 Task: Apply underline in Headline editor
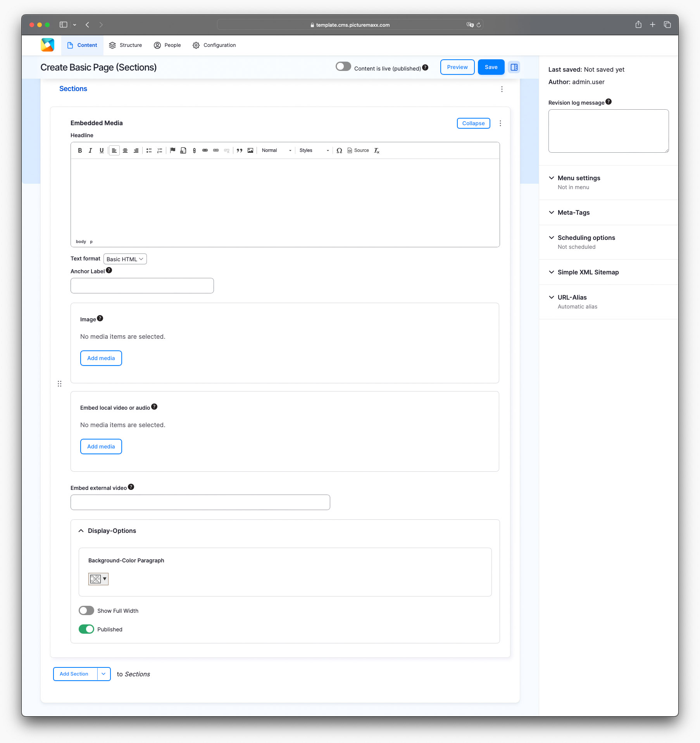pos(102,150)
